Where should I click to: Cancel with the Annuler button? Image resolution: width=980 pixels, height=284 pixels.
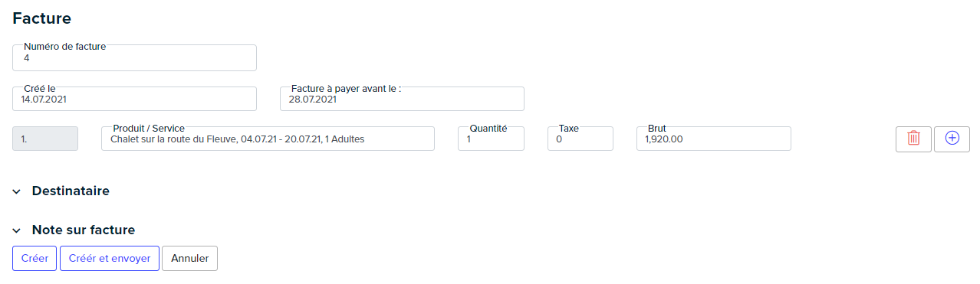click(189, 258)
